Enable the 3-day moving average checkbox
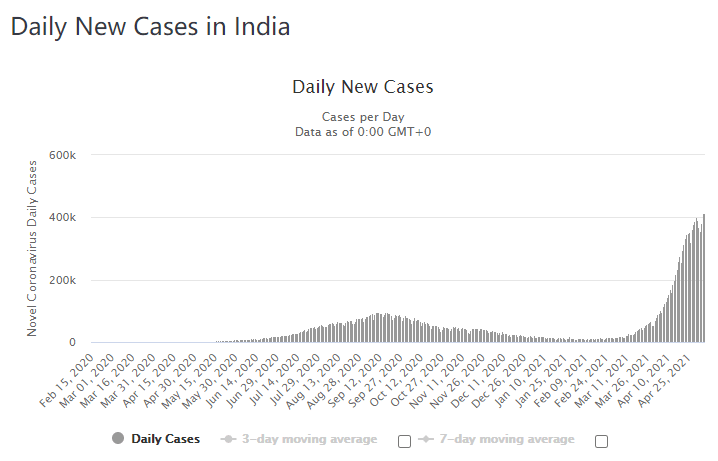Viewport: 718px width, 461px height. coord(404,441)
